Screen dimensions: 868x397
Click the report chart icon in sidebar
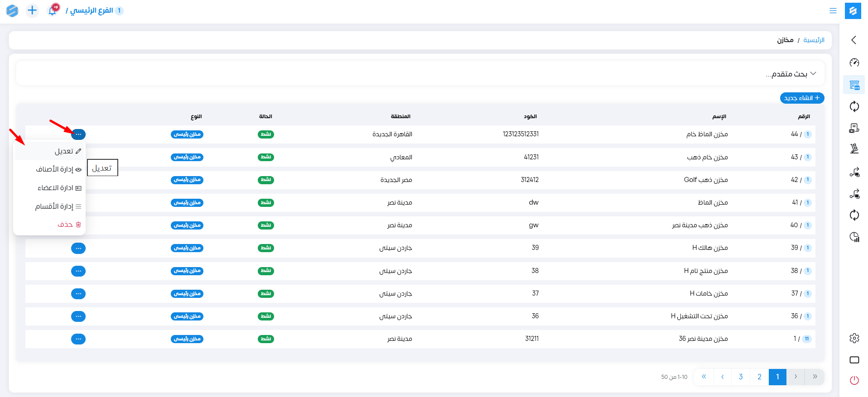click(854, 237)
